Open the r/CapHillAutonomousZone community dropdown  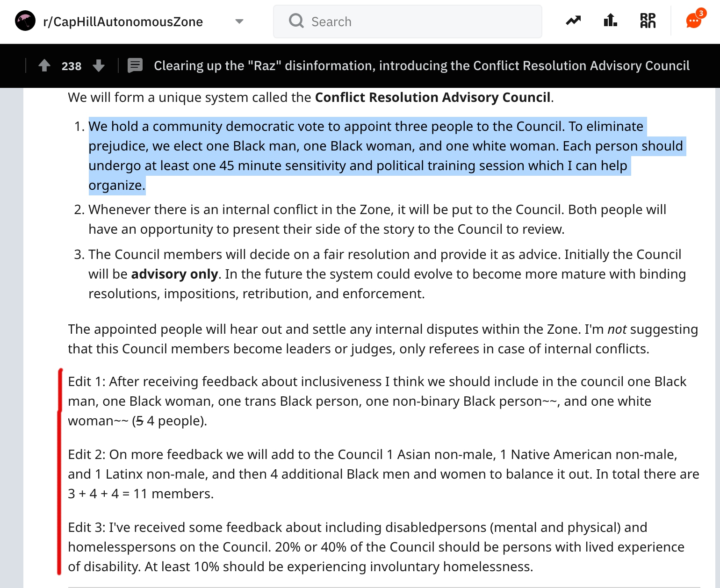[x=122, y=22]
